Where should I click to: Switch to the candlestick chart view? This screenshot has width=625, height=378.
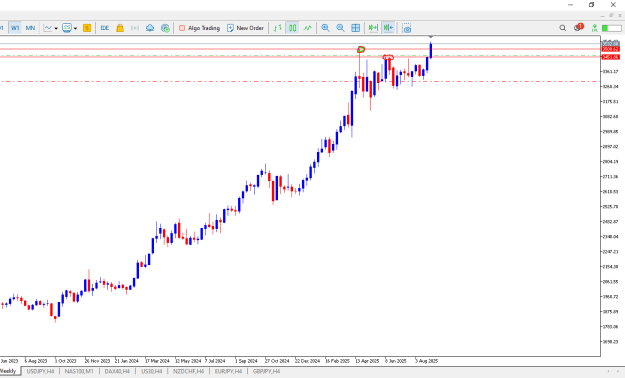point(293,28)
